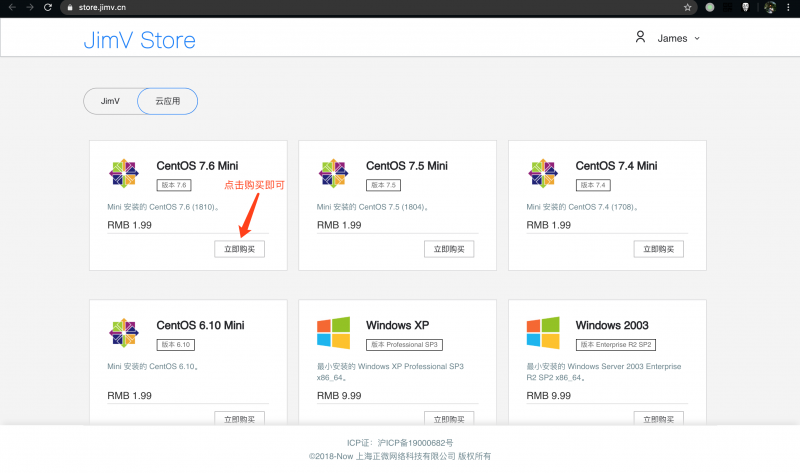
Task: Click the CentOS 7.5 Mini title
Action: pos(407,166)
